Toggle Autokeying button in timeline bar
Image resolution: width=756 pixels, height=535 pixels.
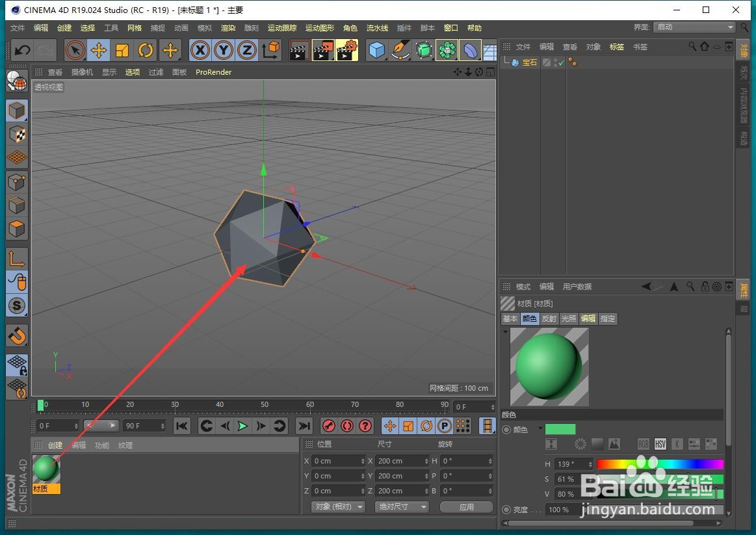(347, 426)
